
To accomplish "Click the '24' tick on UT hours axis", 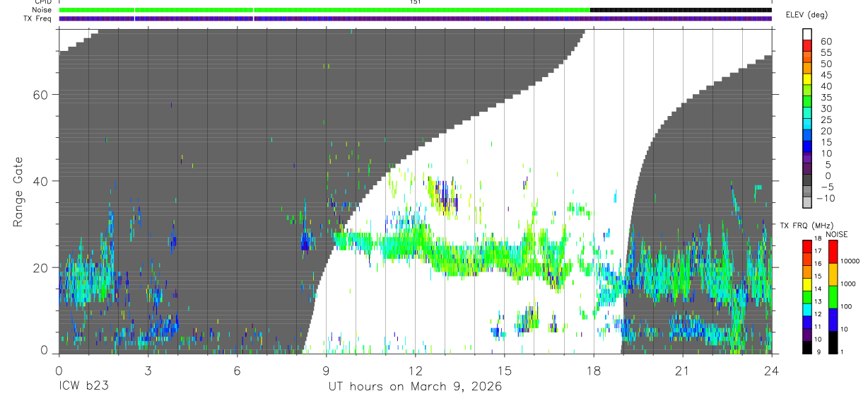I will [x=771, y=370].
